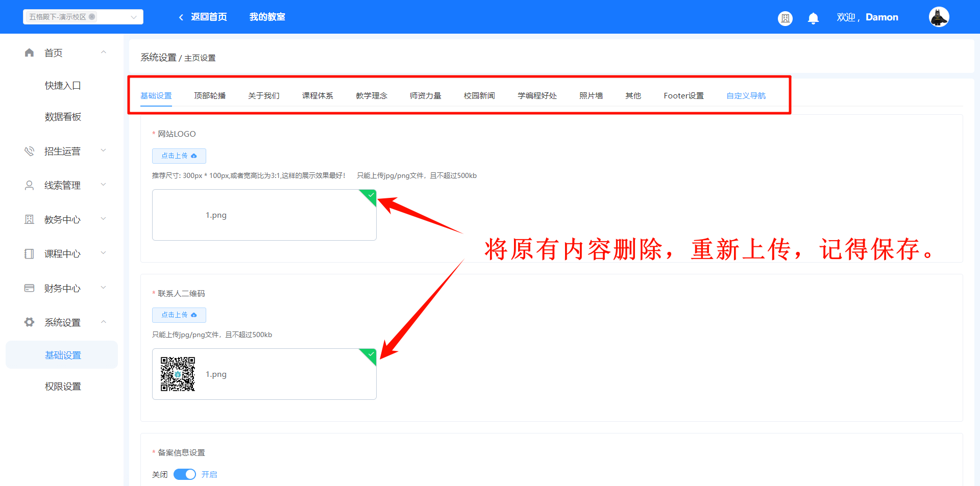Screen dimensions: 980x486
Task: Click the person icon beside 线索管理
Action: coord(29,185)
